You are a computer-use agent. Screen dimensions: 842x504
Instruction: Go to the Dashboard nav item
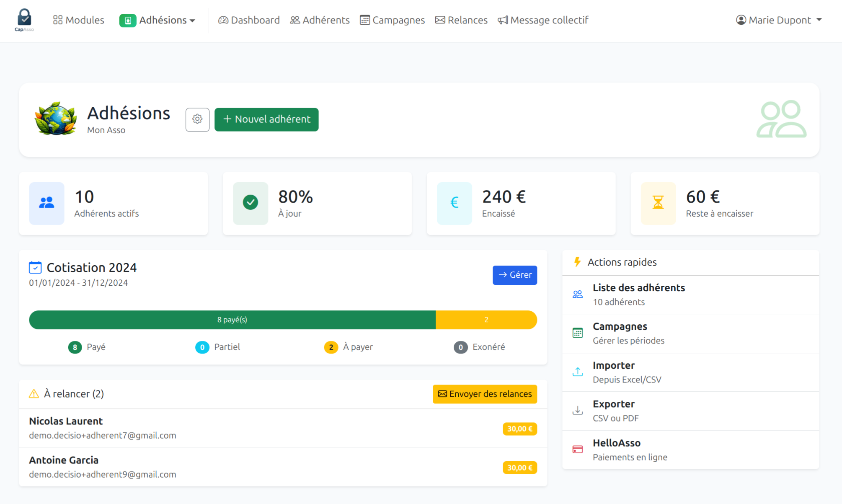point(249,20)
